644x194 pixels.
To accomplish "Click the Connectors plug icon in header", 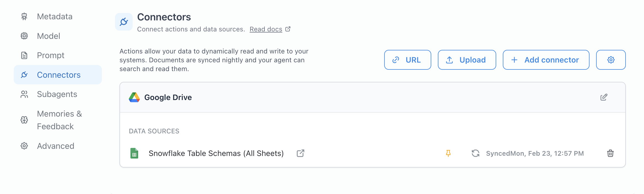I will 124,22.
